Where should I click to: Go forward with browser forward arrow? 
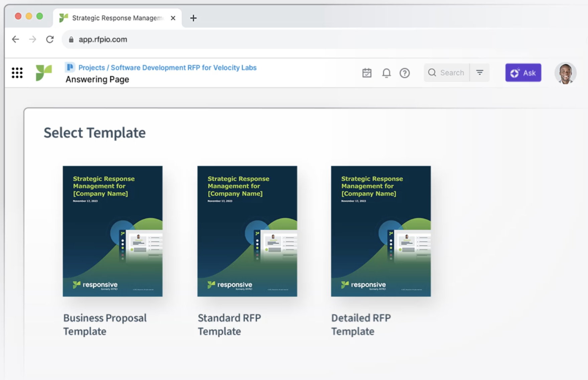(x=32, y=39)
